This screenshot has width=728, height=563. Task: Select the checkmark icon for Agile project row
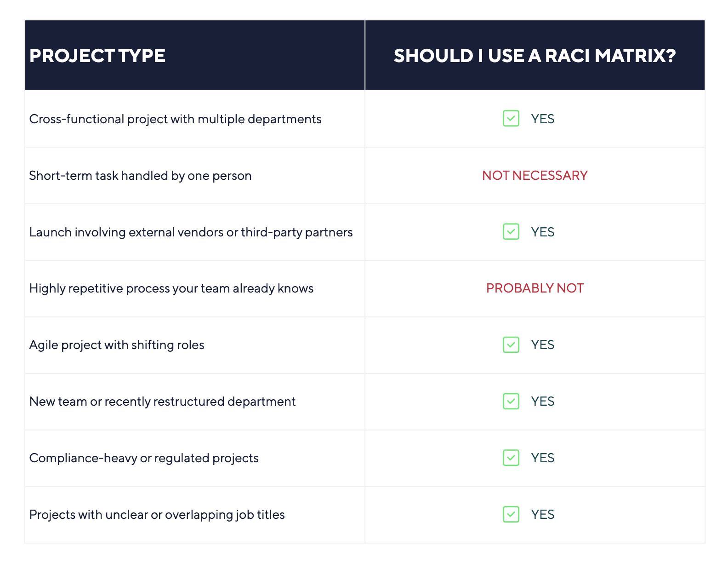click(x=511, y=345)
